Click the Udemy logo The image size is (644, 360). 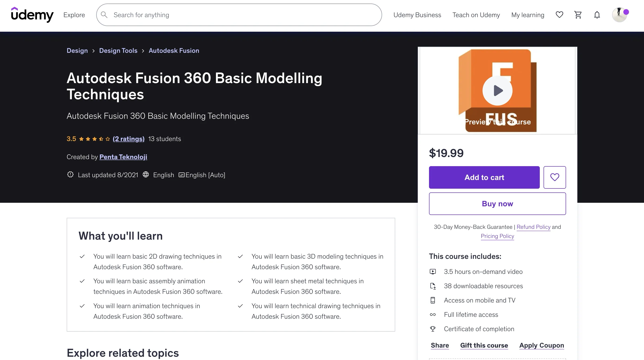click(x=32, y=15)
